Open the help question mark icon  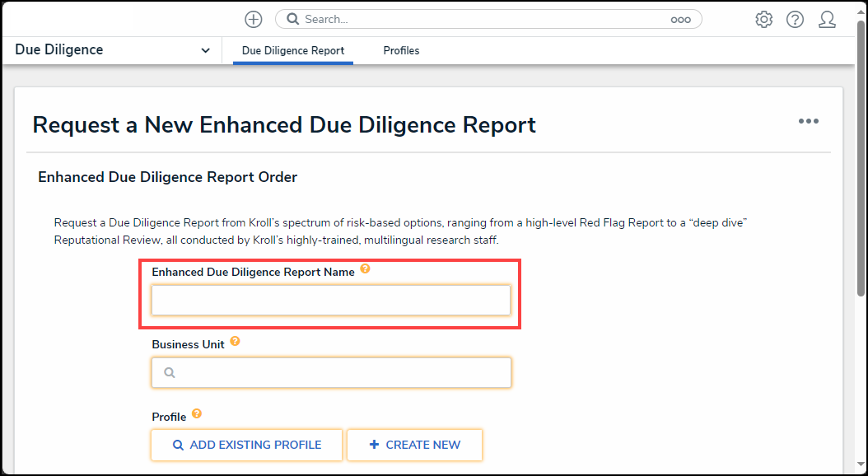(x=795, y=20)
